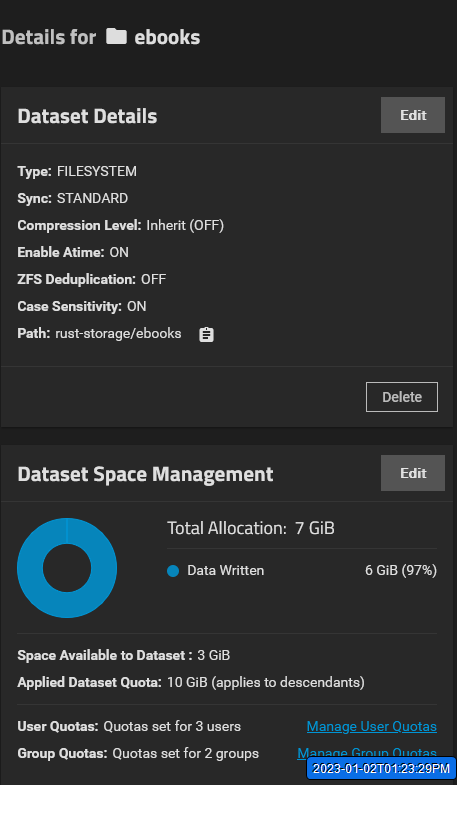Click the blue donut usage chart
This screenshot has width=457, height=815.
click(67, 568)
